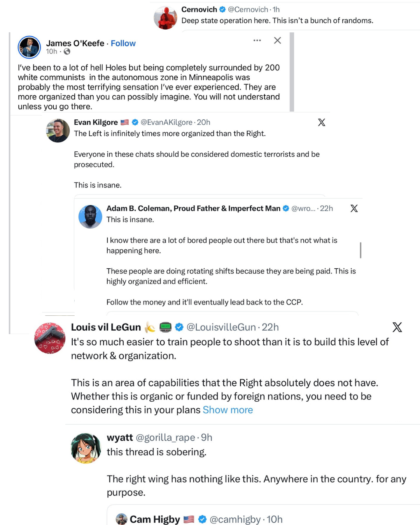Click the globe public-visibility icon under James O'Keefe
The height and width of the screenshot is (525, 420).
click(x=67, y=52)
